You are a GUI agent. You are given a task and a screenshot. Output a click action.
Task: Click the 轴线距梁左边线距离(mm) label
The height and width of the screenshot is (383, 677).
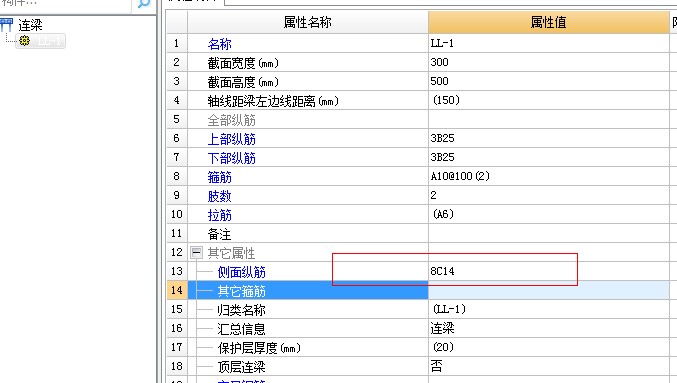pyautogui.click(x=273, y=101)
